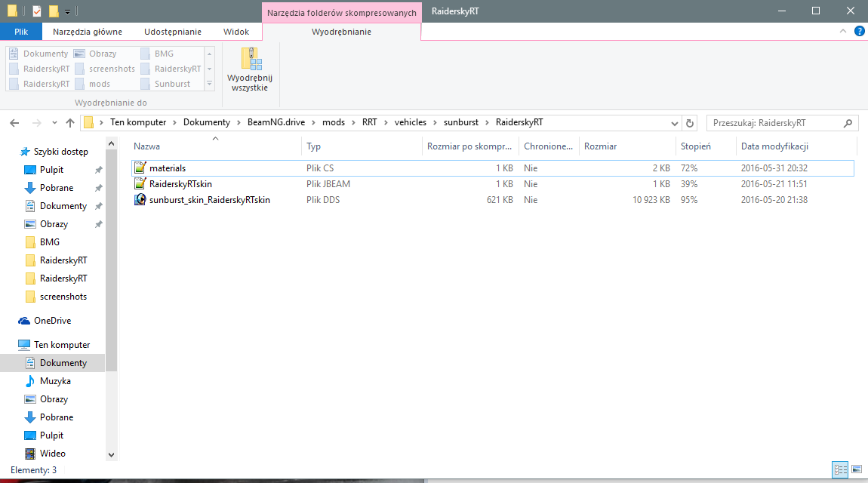The height and width of the screenshot is (483, 868).
Task: Select the materials file icon
Action: click(x=140, y=168)
